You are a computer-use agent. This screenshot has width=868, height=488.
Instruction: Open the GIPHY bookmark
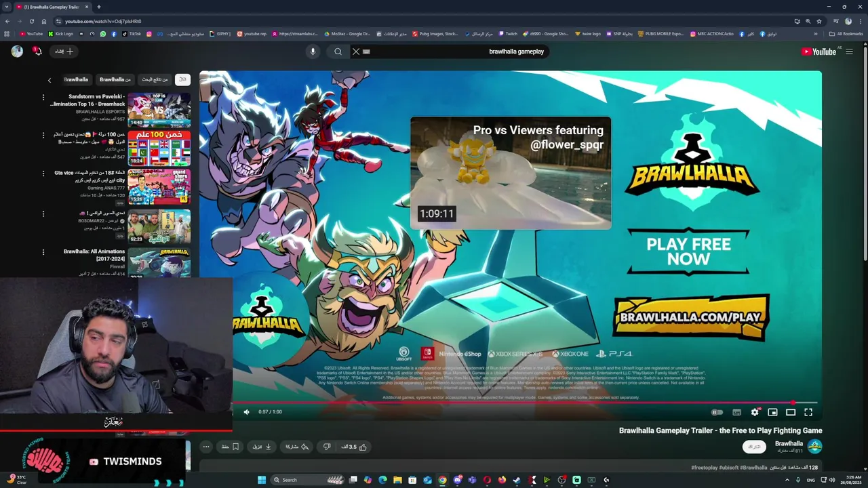click(x=220, y=34)
